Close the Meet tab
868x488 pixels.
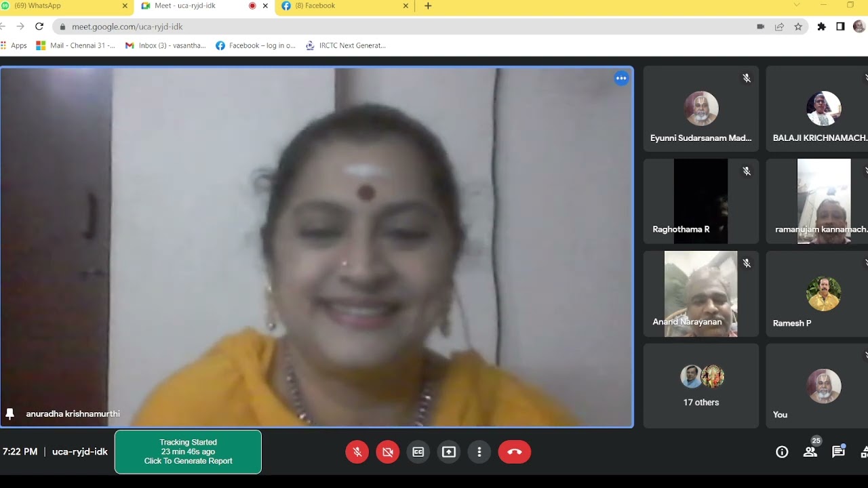pyautogui.click(x=265, y=6)
